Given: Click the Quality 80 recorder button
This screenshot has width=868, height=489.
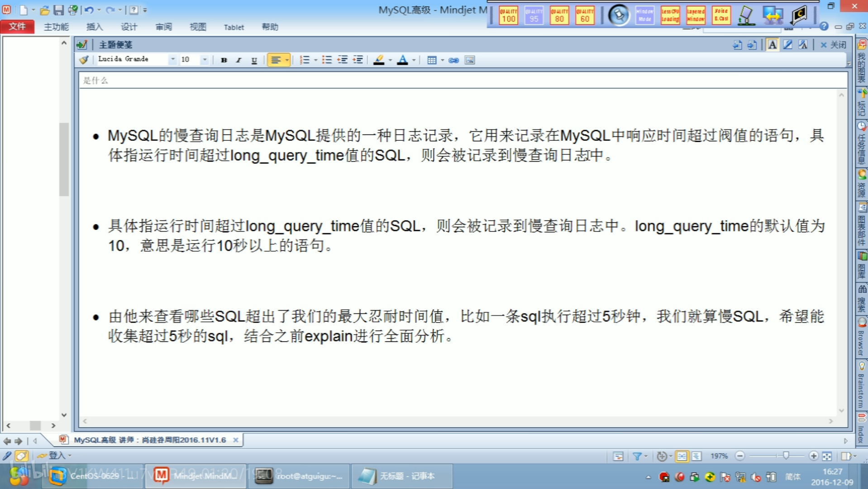Looking at the screenshot, I should [559, 15].
